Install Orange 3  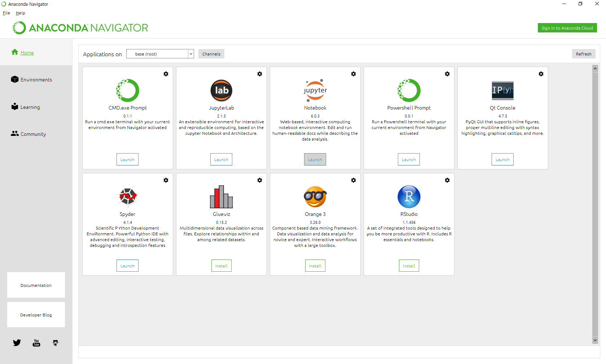(x=315, y=266)
